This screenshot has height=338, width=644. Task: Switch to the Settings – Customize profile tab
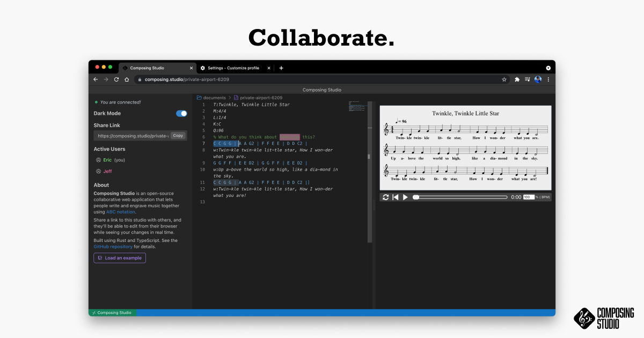(x=235, y=68)
